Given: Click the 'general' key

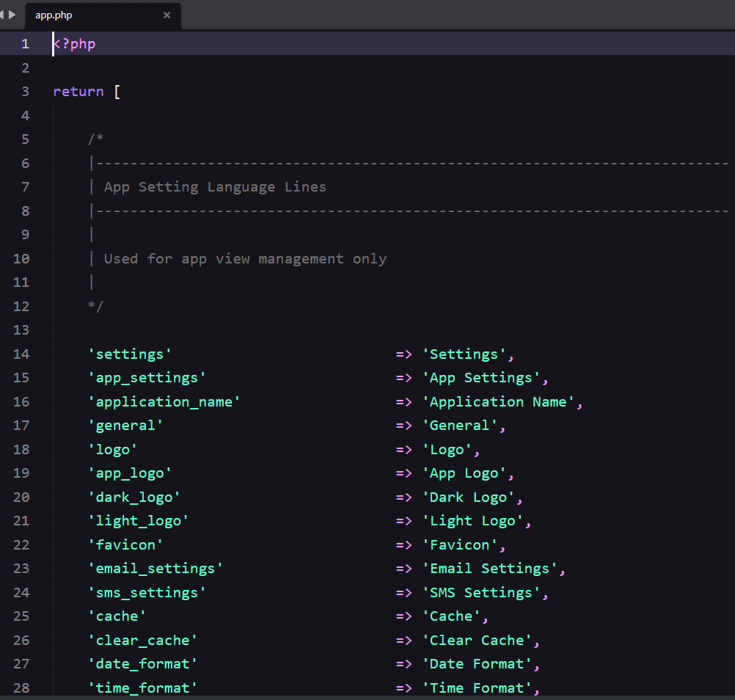Looking at the screenshot, I should (125, 426).
